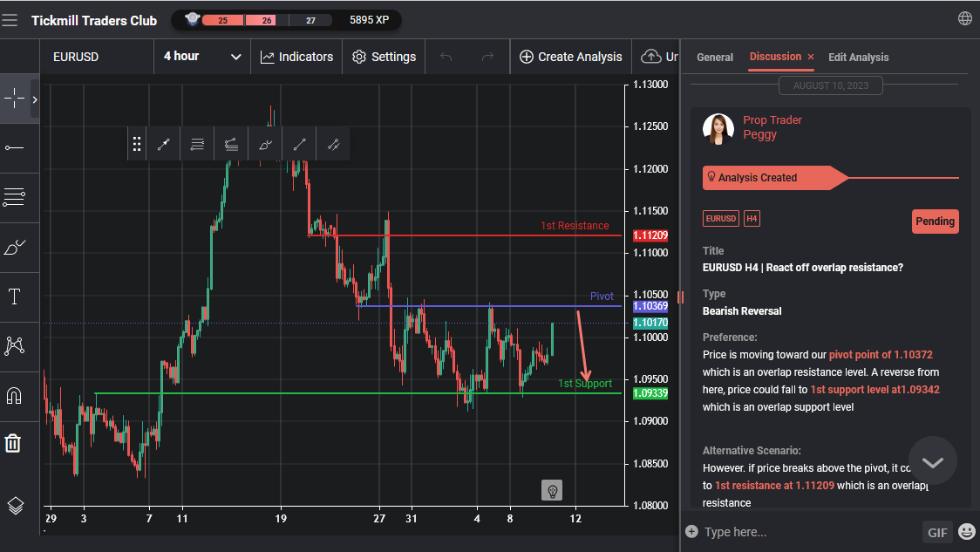Image resolution: width=980 pixels, height=552 pixels.
Task: Open the Edit Analysis tab
Action: click(858, 57)
